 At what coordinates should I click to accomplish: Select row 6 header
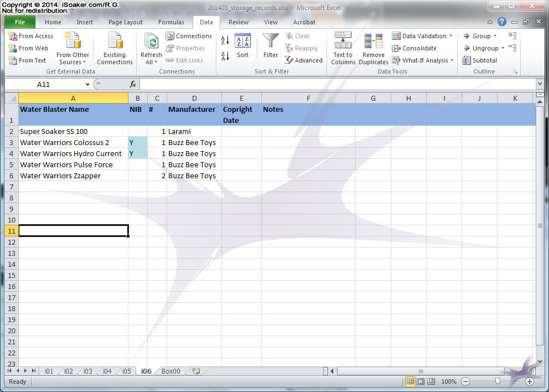click(x=12, y=176)
